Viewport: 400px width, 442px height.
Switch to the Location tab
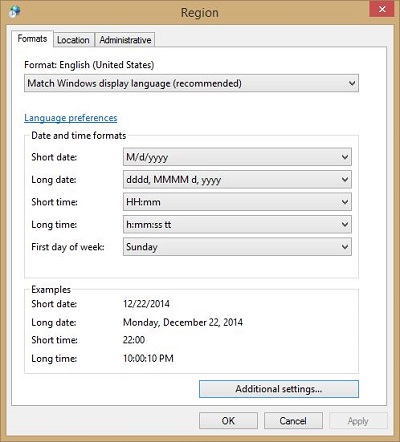tap(73, 40)
